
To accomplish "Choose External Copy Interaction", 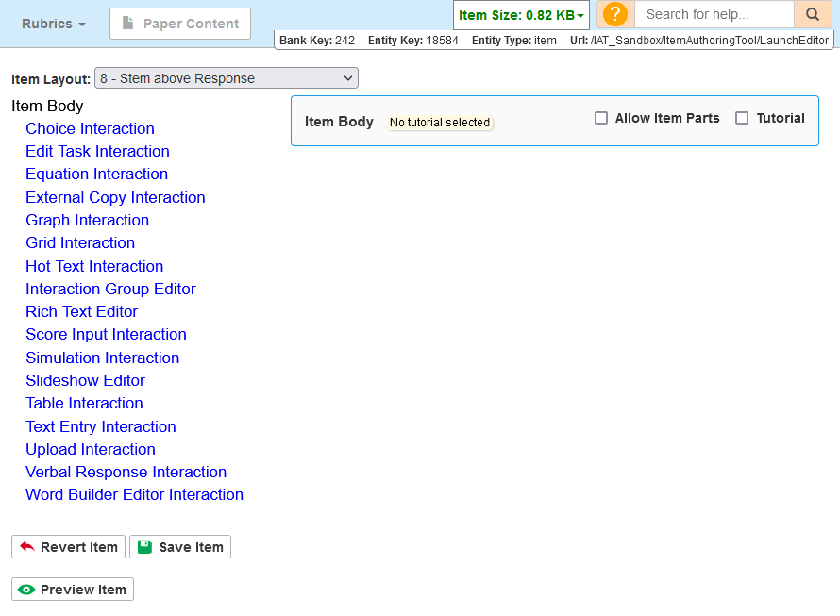I will pyautogui.click(x=115, y=197).
